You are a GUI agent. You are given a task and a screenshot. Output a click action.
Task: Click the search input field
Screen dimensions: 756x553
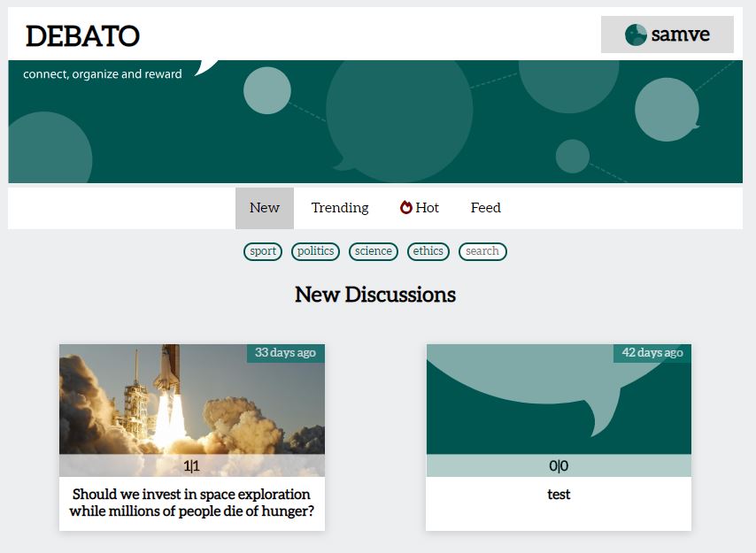[482, 251]
